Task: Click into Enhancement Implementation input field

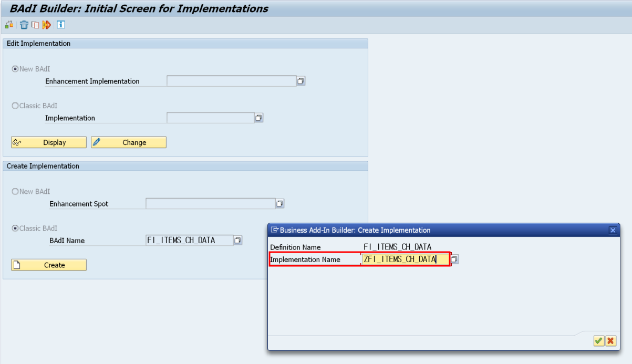Action: [x=232, y=81]
